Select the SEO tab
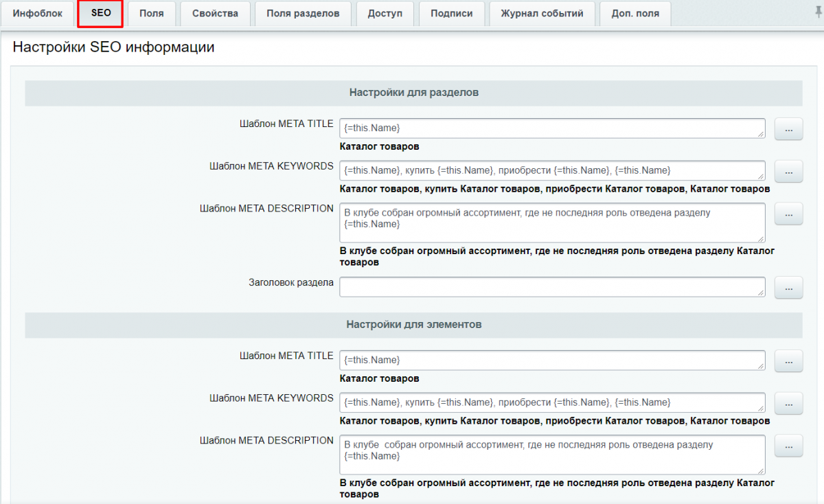The width and height of the screenshot is (824, 504). [100, 14]
